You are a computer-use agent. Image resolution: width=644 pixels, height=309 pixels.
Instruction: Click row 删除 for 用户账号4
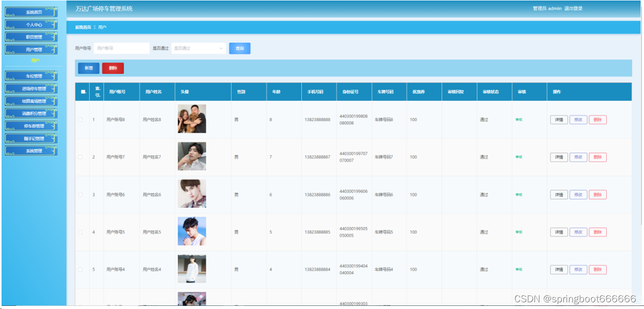point(597,270)
